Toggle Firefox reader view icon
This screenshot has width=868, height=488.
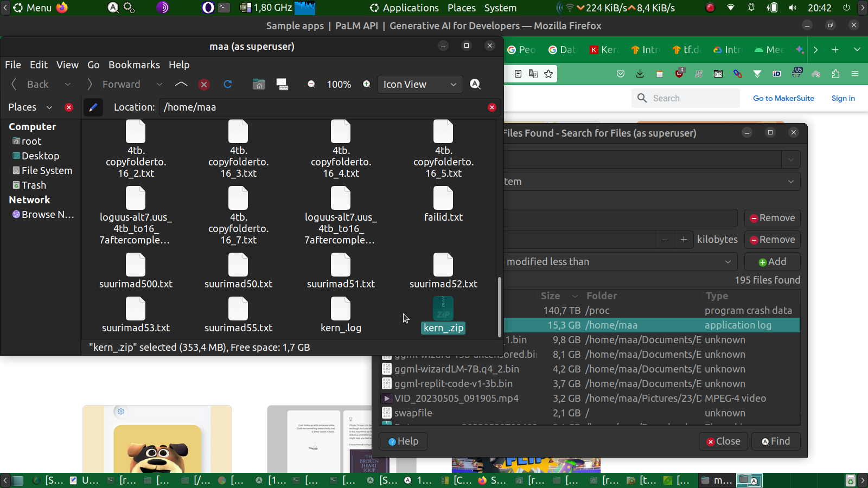coord(518,74)
